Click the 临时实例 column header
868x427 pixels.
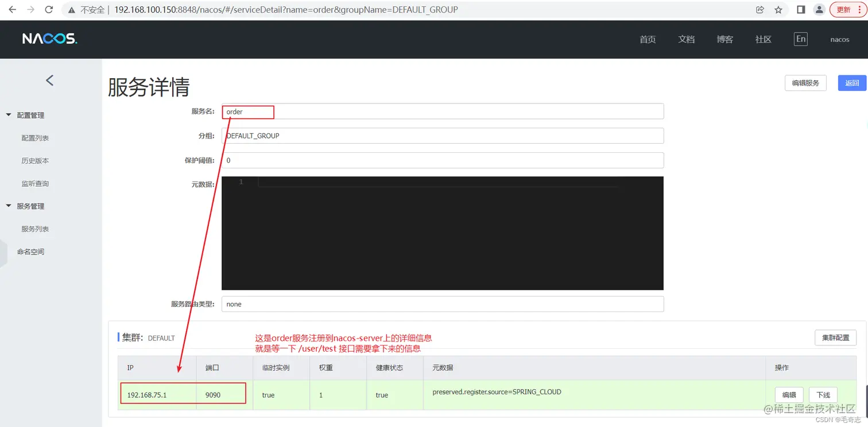point(281,367)
